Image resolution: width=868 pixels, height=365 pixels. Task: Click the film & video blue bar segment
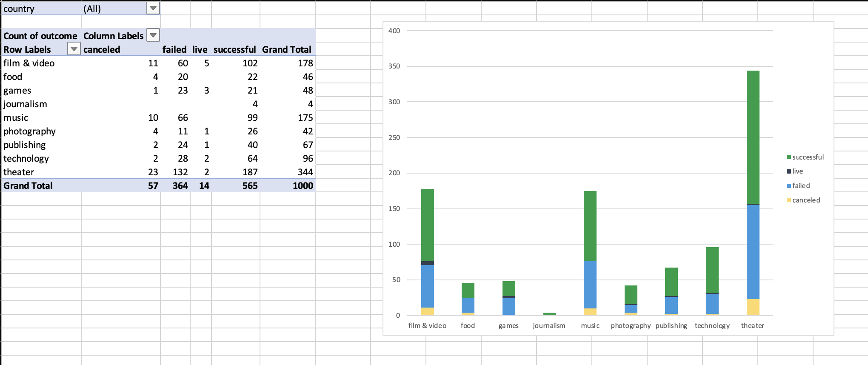point(428,286)
